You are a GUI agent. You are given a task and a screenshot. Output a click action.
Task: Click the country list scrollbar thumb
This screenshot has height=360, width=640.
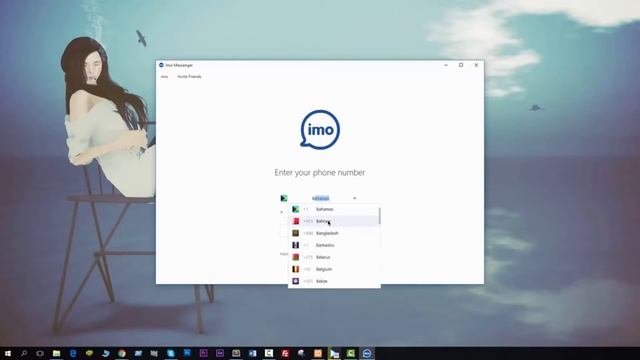(x=380, y=216)
